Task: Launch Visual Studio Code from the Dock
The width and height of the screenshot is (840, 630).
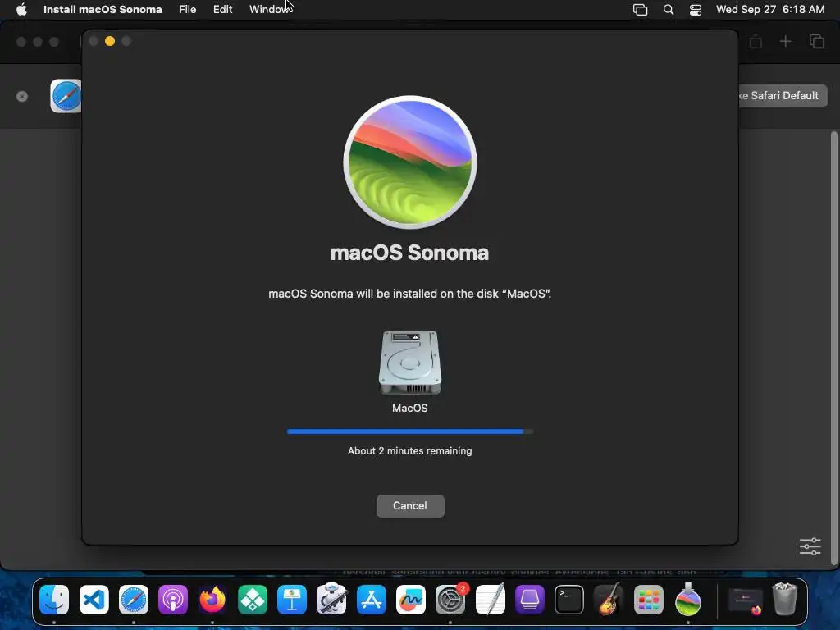Action: 94,600
